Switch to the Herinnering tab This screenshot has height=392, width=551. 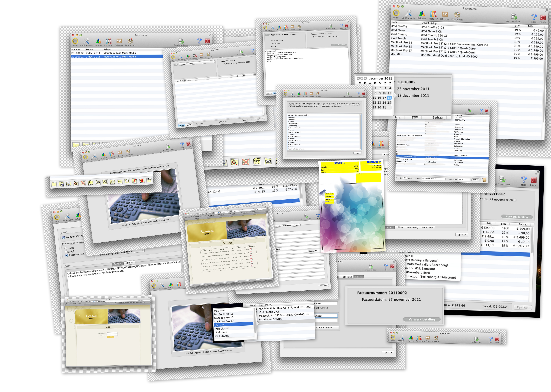(x=412, y=227)
